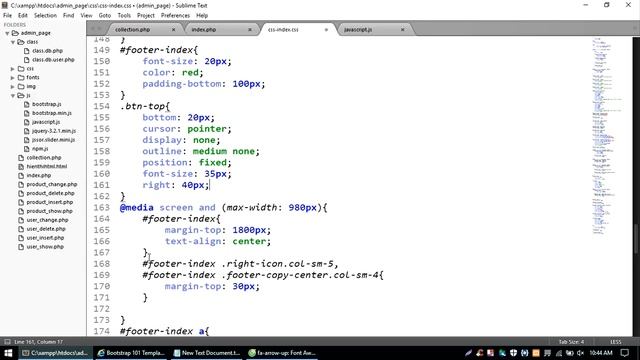Screen dimensions: 640x360
Task: Close the index.php tab
Action: click(x=250, y=29)
